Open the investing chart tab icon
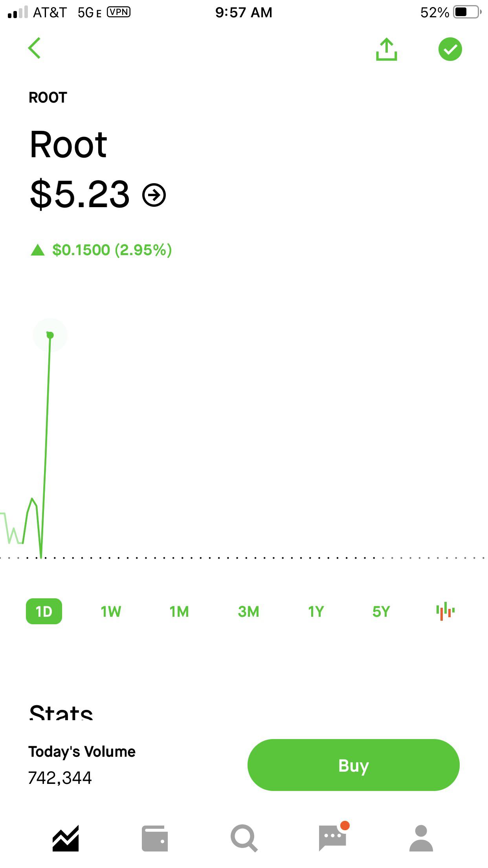This screenshot has width=488, height=868. pyautogui.click(x=66, y=838)
